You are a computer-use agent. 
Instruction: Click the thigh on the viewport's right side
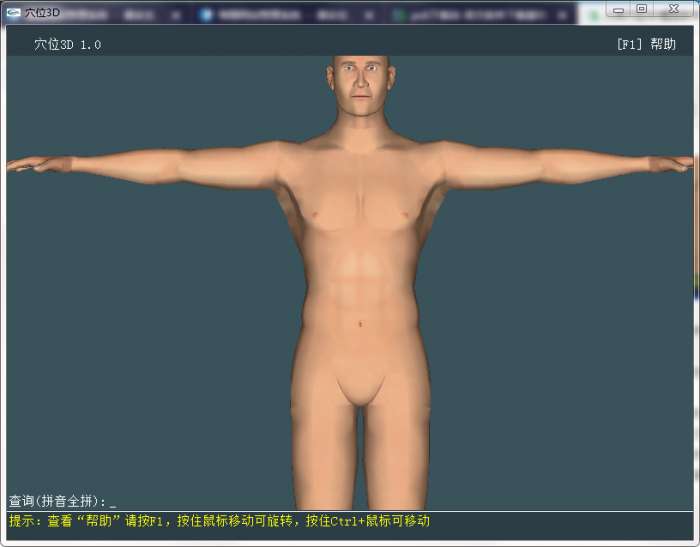[398, 450]
